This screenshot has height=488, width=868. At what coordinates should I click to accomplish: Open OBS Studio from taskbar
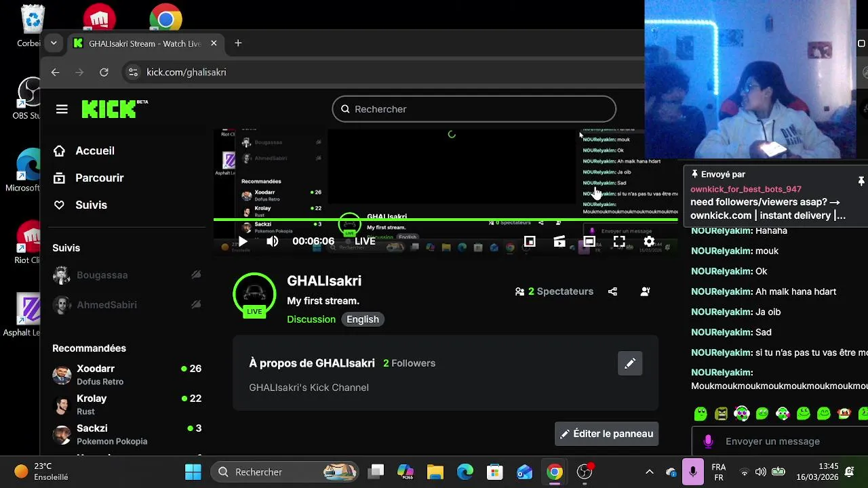(585, 472)
